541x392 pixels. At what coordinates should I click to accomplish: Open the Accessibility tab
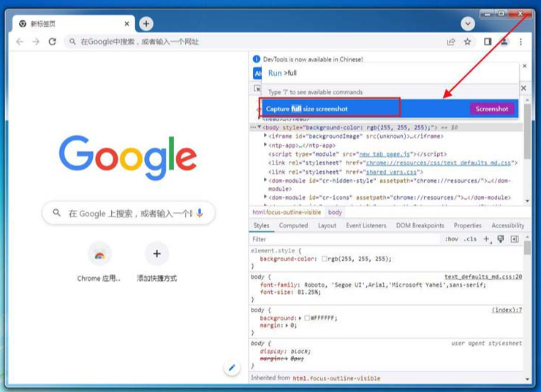(x=508, y=225)
